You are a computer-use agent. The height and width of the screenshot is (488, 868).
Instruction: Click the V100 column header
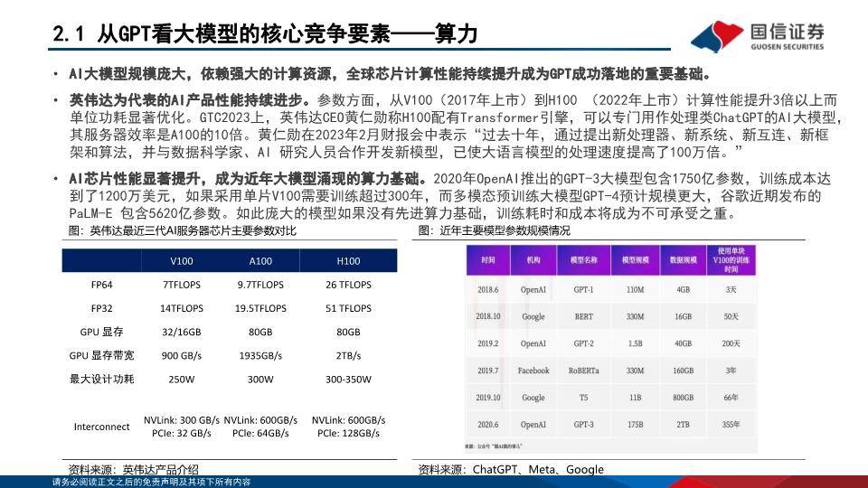182,261
